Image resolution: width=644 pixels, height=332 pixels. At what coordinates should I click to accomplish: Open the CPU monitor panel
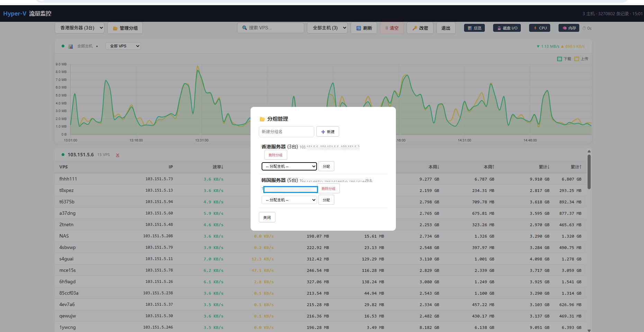(x=540, y=28)
